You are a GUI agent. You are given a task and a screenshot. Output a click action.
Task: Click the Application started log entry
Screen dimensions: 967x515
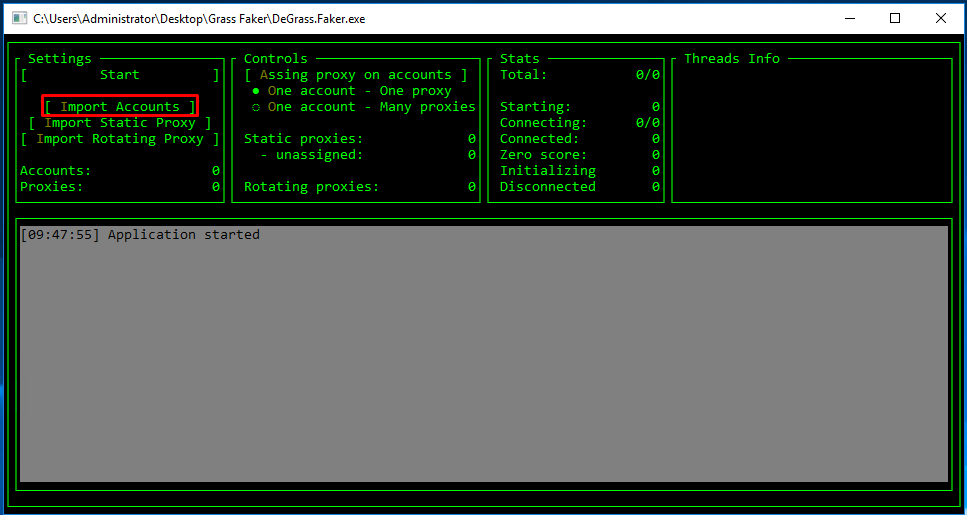140,235
